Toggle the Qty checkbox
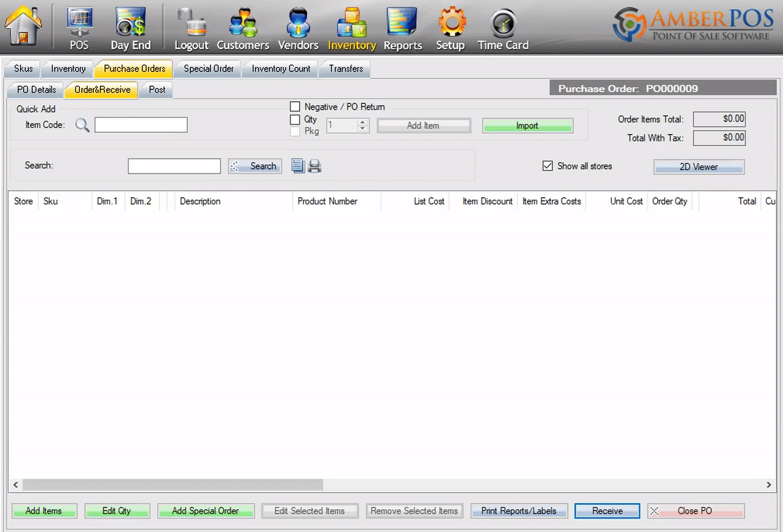 point(295,120)
